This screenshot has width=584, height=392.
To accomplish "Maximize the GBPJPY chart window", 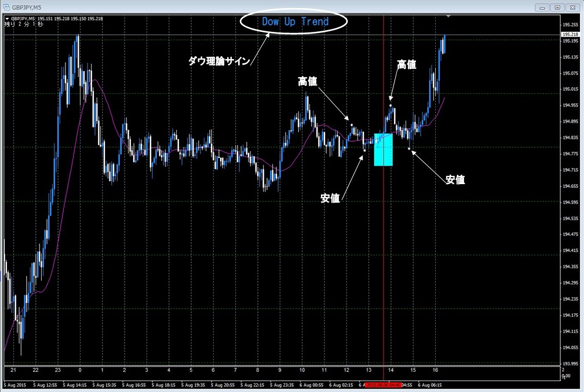I will pyautogui.click(x=557, y=7).
